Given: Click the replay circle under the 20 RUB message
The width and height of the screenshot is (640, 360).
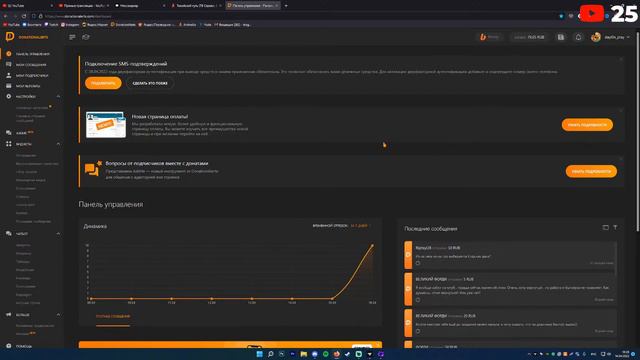Looking at the screenshot, I should coord(418,331).
